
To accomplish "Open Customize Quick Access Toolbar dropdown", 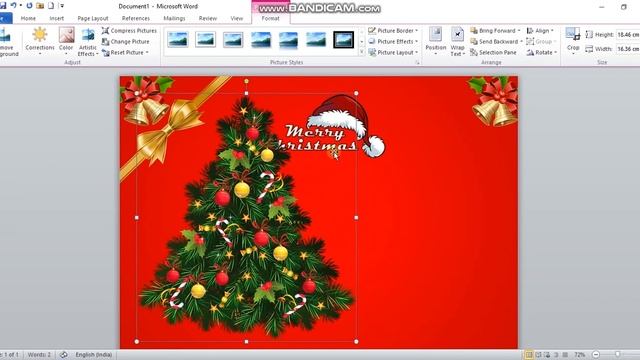I will point(62,6).
